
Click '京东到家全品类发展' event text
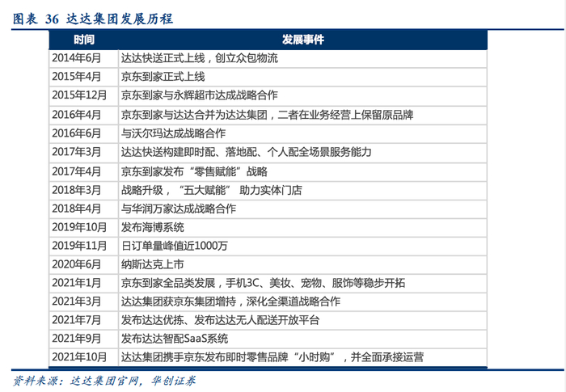point(168,283)
